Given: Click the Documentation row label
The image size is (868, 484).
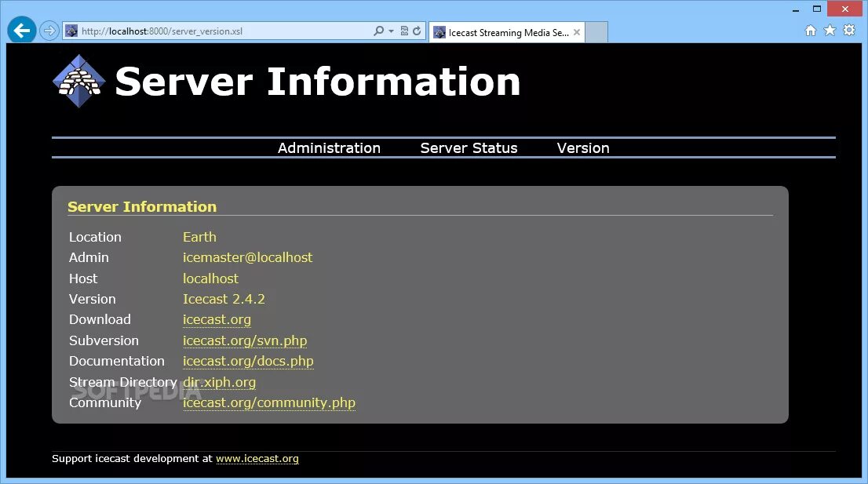Looking at the screenshot, I should pos(117,361).
